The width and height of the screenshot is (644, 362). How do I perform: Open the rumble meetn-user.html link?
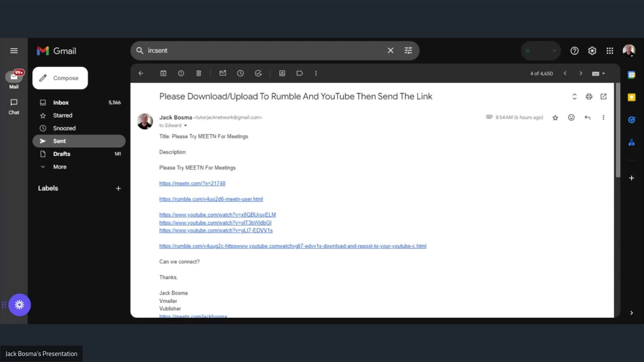click(x=211, y=199)
